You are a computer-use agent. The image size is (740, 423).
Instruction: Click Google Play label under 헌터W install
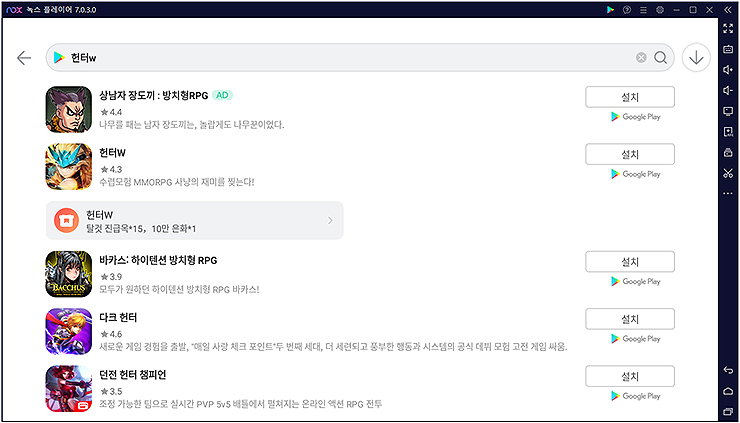[x=635, y=174]
